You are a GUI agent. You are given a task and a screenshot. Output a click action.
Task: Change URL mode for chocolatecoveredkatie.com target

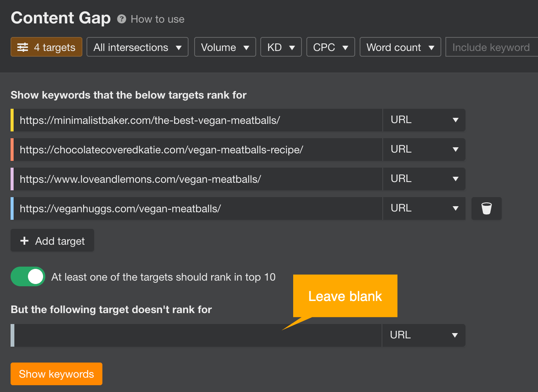[424, 150]
